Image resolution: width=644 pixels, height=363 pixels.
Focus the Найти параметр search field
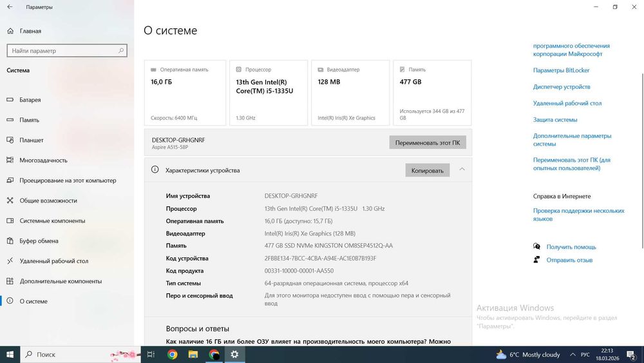(x=67, y=50)
